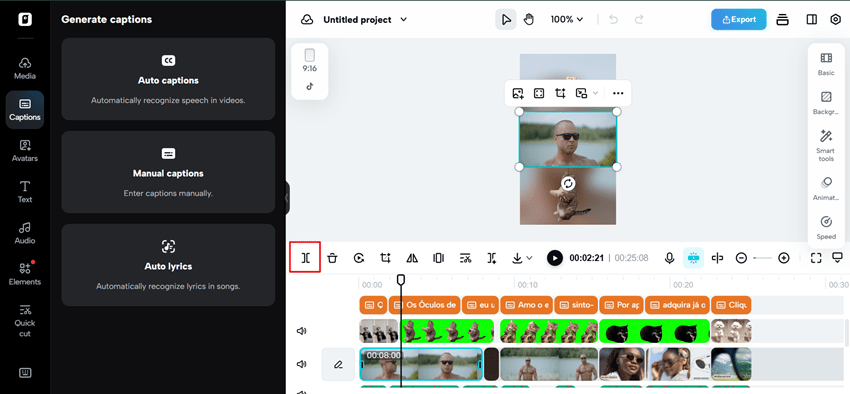Open the Elements sidebar tab
The width and height of the screenshot is (850, 394).
[x=25, y=274]
